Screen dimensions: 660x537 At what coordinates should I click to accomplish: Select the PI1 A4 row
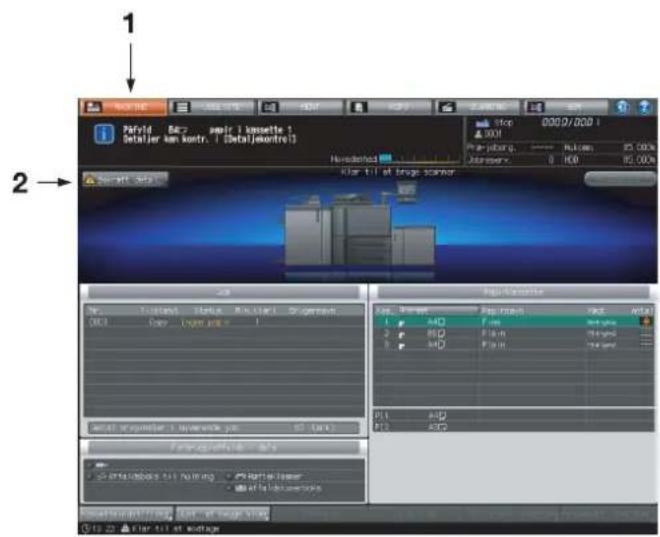[513, 415]
